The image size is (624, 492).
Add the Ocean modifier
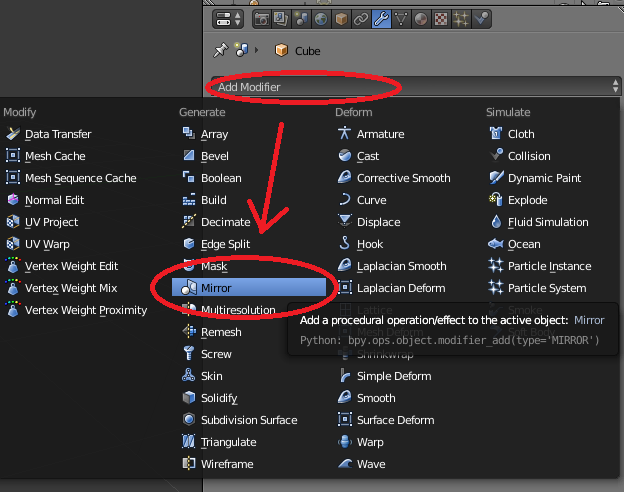point(515,244)
